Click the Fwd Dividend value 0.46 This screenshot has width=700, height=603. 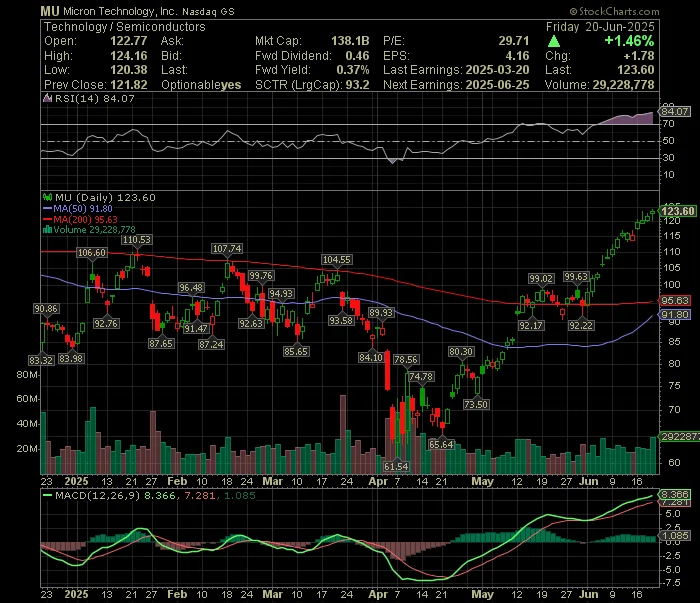pyautogui.click(x=357, y=56)
